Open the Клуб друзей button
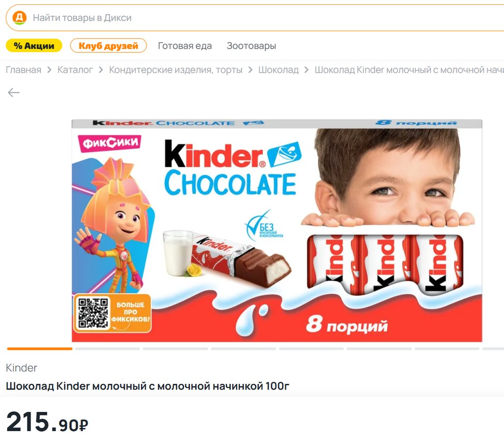The width and height of the screenshot is (504, 436). click(108, 46)
